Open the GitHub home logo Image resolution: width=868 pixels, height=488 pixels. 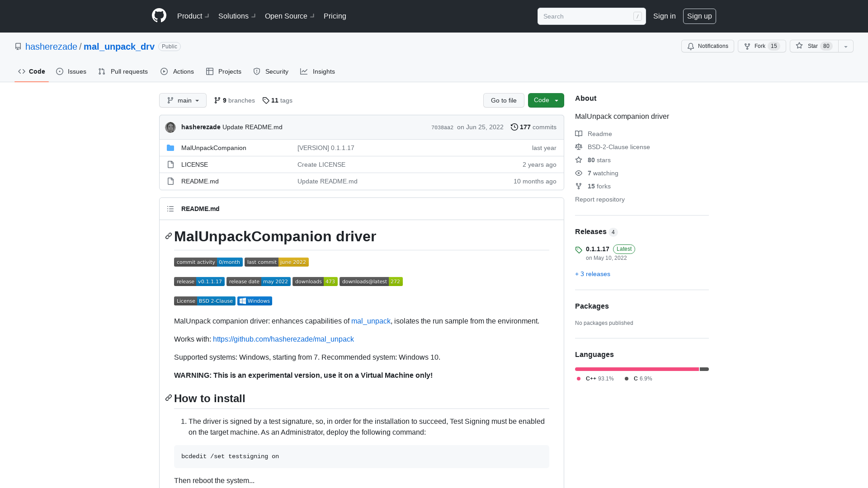159,16
